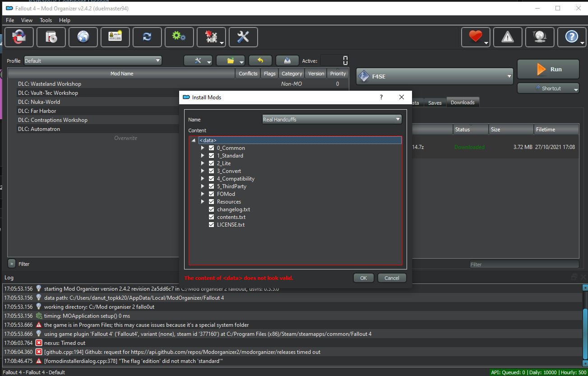Click the install mod from archive icon
Screen dimensions: 588x376
tap(51, 37)
